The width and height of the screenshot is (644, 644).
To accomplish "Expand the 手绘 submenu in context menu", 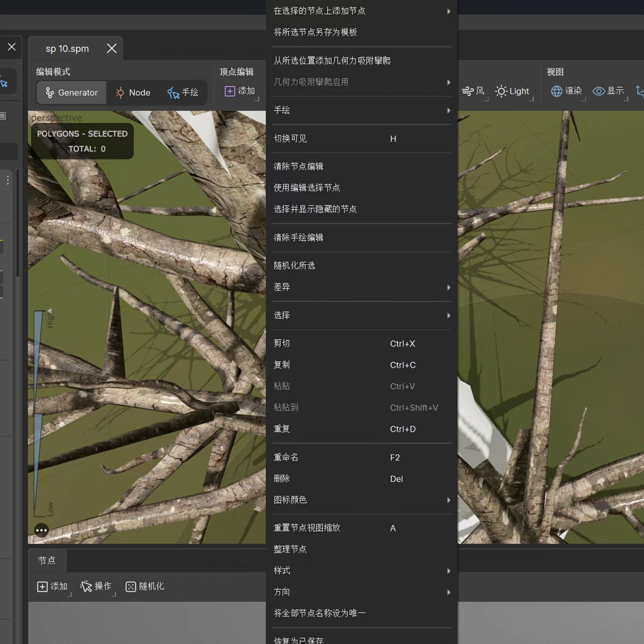I will tap(362, 110).
